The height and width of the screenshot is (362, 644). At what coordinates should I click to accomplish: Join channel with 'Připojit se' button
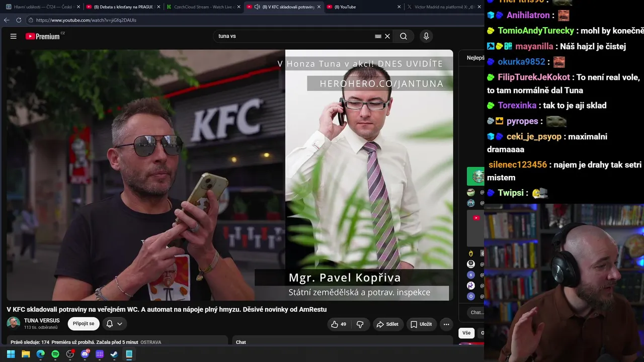(84, 324)
